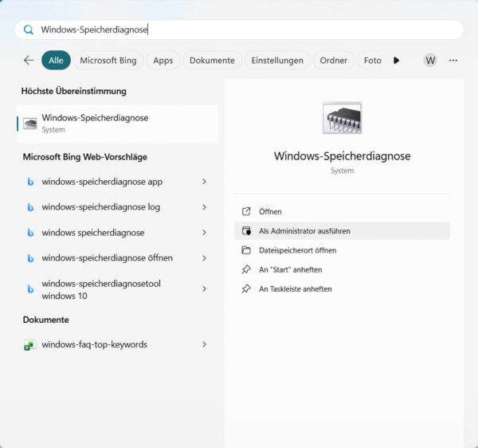The width and height of the screenshot is (478, 448).
Task: Go back with the left arrow
Action: pyautogui.click(x=29, y=60)
